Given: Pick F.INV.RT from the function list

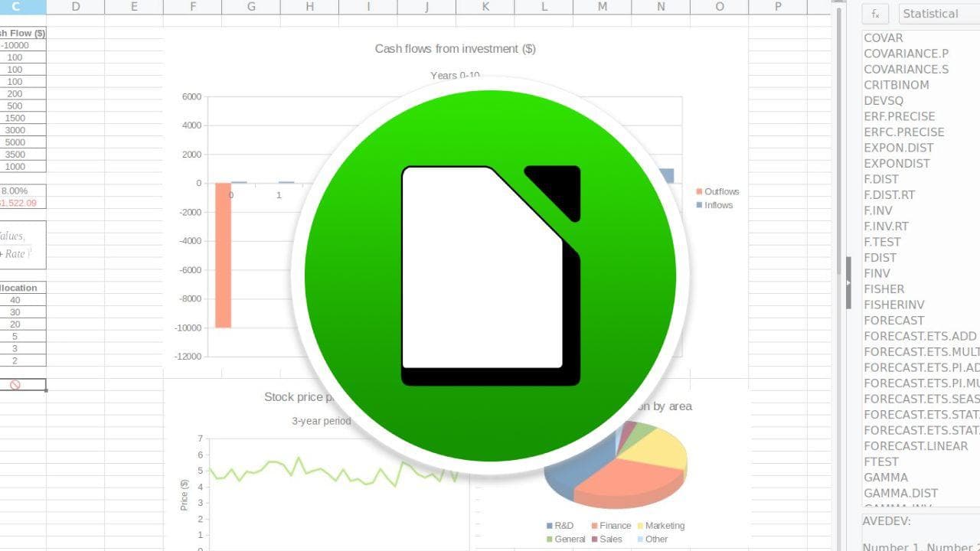Looking at the screenshot, I should point(886,226).
